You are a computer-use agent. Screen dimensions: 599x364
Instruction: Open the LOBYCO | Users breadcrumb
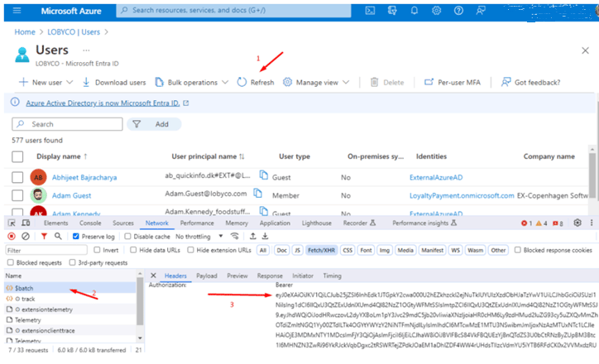coord(74,32)
